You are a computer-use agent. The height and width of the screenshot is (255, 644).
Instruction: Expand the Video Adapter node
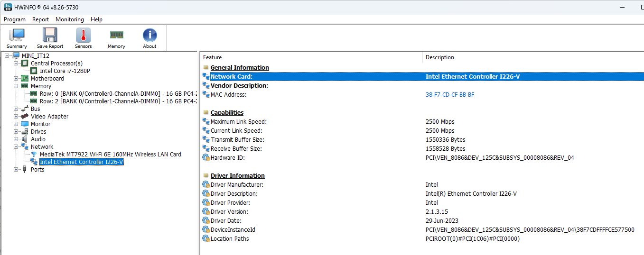(x=16, y=117)
